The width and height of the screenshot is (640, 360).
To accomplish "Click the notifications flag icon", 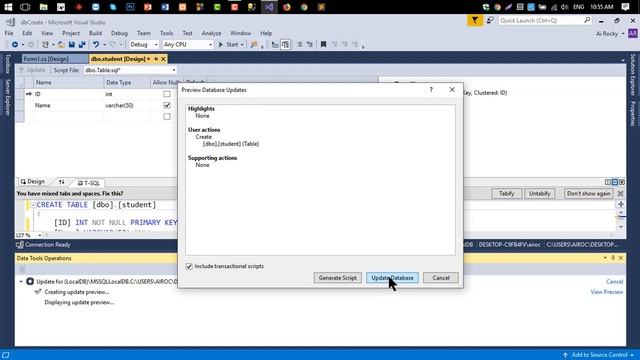I will pos(475,20).
